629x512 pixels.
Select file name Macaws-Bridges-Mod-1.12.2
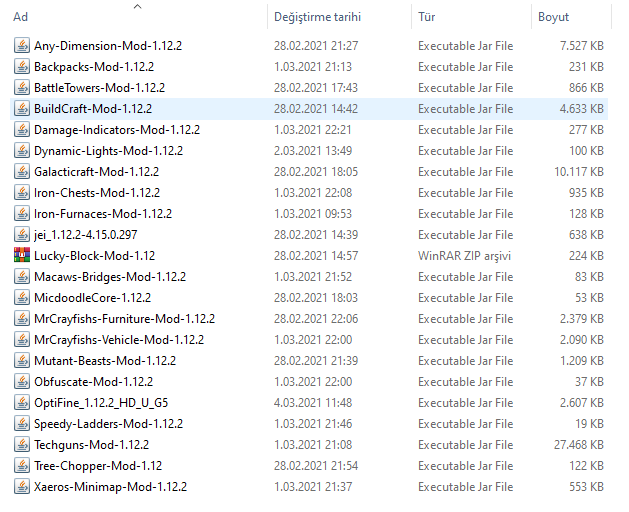click(x=110, y=277)
